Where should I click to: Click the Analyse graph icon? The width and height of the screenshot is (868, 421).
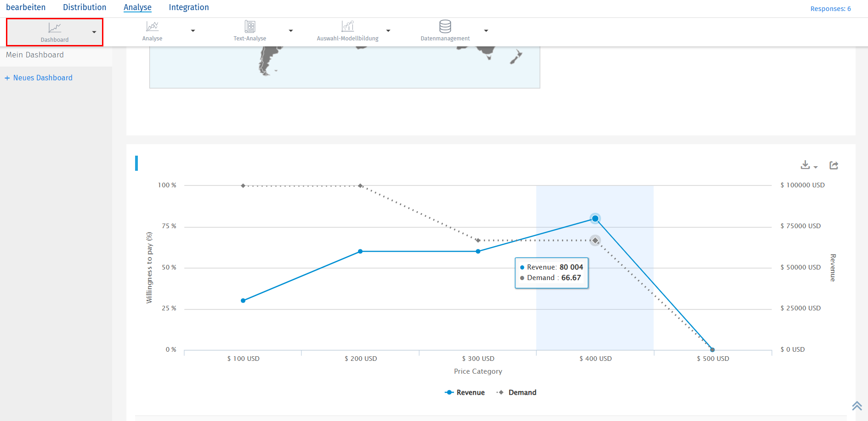pyautogui.click(x=152, y=27)
